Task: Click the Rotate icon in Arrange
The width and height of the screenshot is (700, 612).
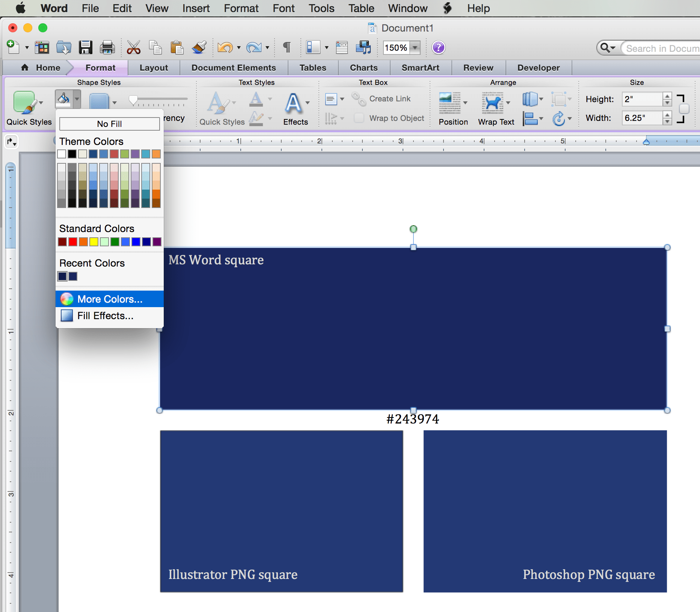Action: click(559, 119)
